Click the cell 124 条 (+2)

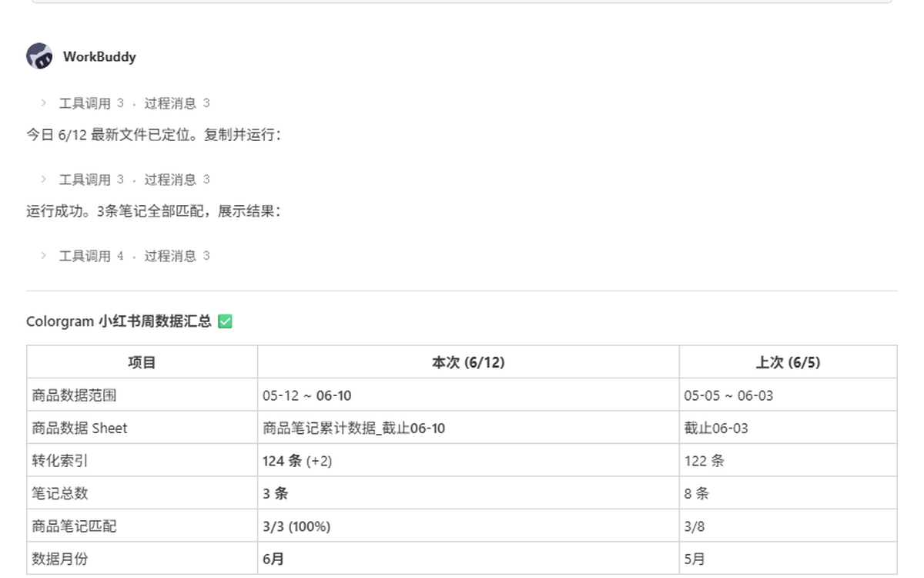coord(468,461)
